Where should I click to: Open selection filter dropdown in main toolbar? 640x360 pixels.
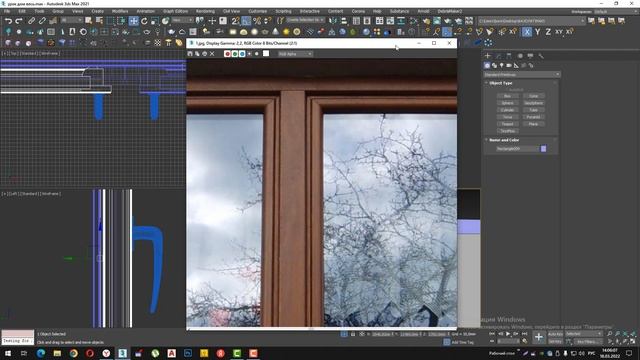coord(71,20)
